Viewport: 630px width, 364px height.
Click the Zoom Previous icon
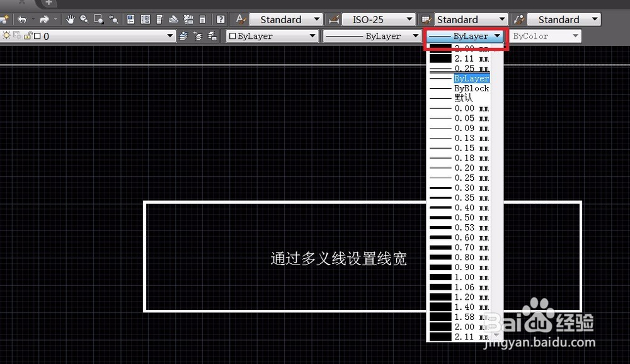(x=113, y=19)
